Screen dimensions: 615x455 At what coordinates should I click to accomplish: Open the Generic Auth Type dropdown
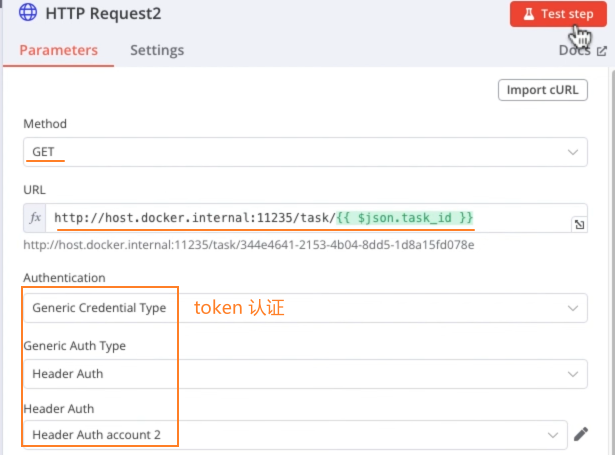coord(300,373)
